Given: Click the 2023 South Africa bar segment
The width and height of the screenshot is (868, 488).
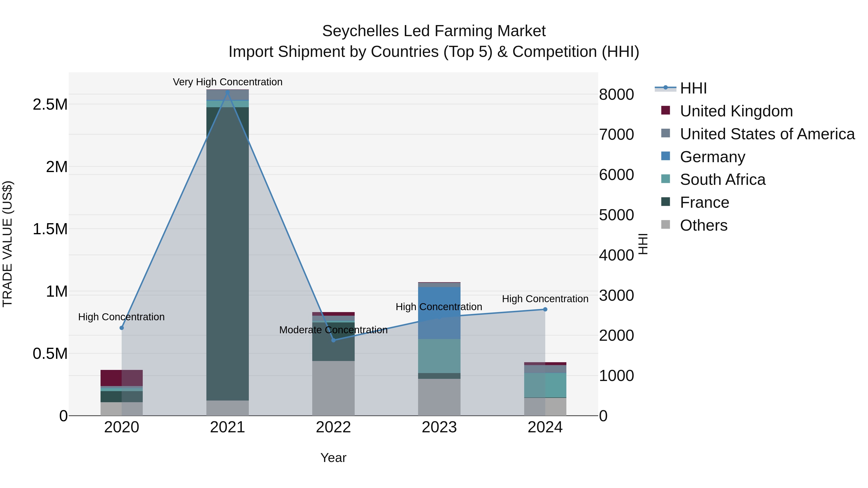Looking at the screenshot, I should coord(439,356).
